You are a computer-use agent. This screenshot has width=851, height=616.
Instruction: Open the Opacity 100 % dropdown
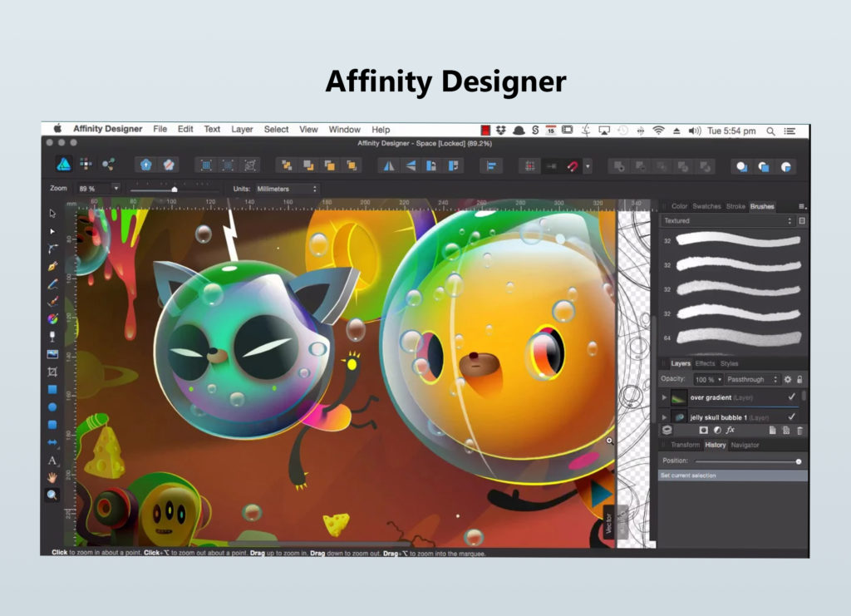(x=708, y=379)
